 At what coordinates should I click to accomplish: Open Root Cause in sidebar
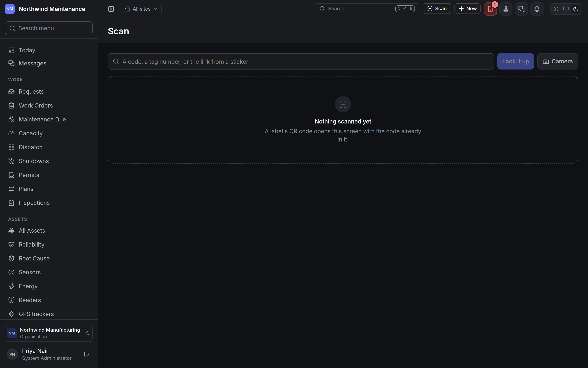point(49,258)
